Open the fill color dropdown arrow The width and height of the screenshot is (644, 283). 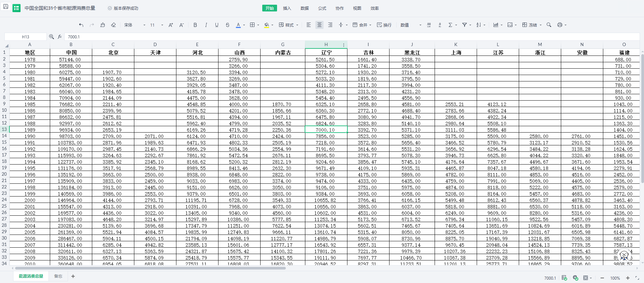pyautogui.click(x=272, y=25)
